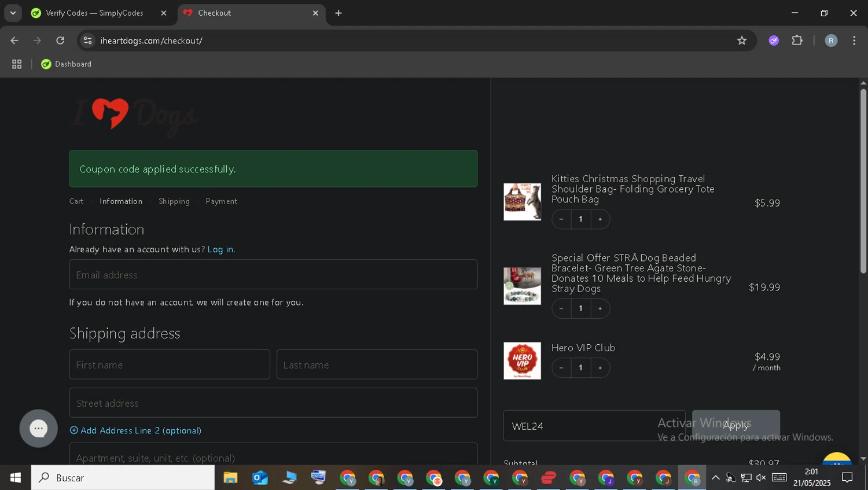The width and height of the screenshot is (868, 490).
Task: Open the Windows Start menu
Action: click(16, 478)
